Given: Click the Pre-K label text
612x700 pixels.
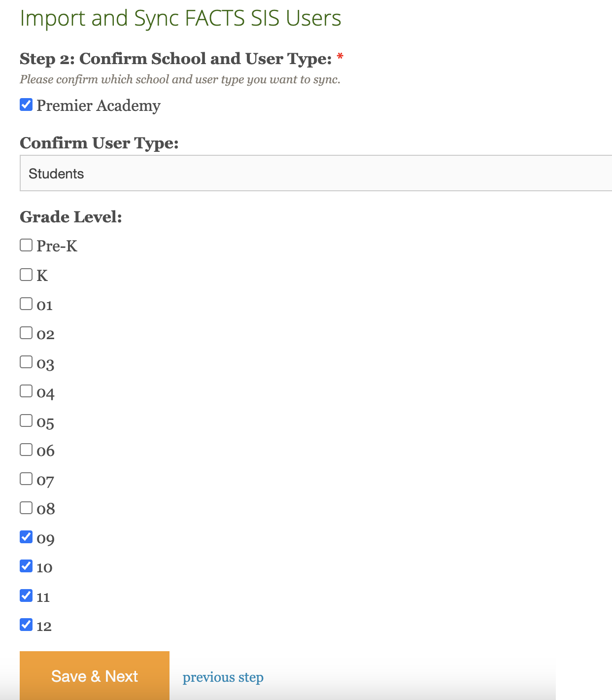Looking at the screenshot, I should point(57,246).
